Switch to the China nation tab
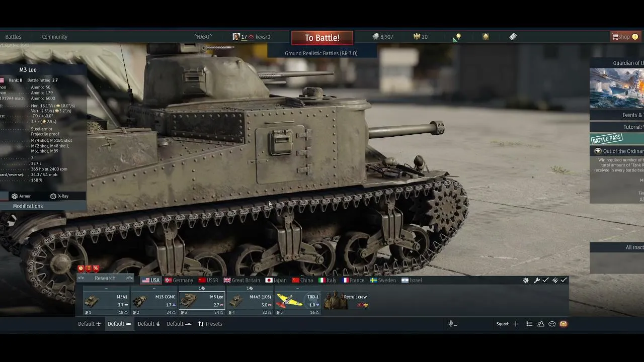The width and height of the screenshot is (644, 362). tap(302, 280)
